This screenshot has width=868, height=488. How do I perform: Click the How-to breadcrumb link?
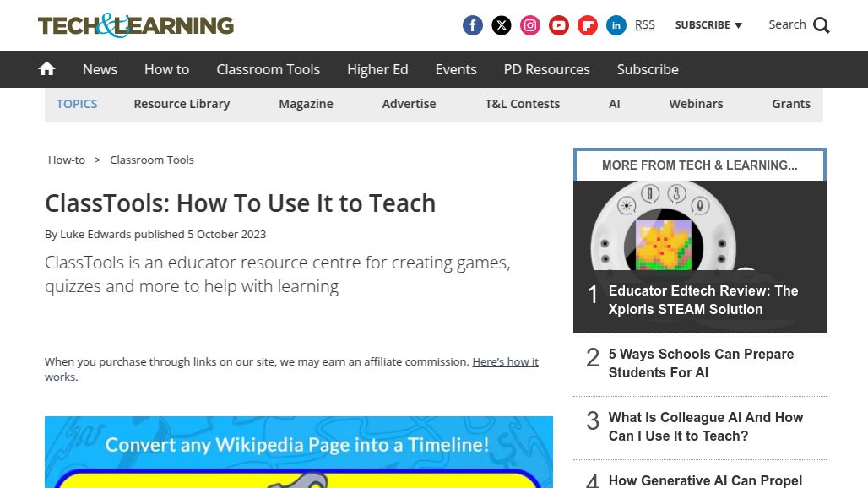pyautogui.click(x=67, y=160)
